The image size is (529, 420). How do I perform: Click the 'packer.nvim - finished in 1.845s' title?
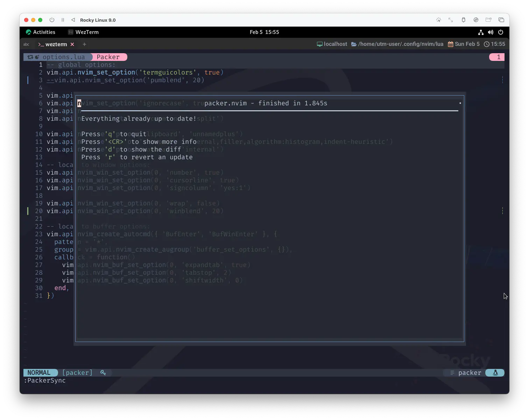(x=266, y=103)
